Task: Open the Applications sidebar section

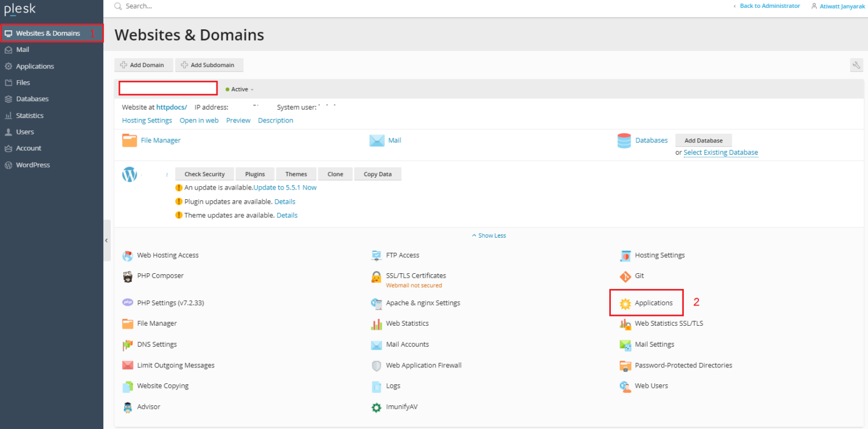Action: click(35, 66)
